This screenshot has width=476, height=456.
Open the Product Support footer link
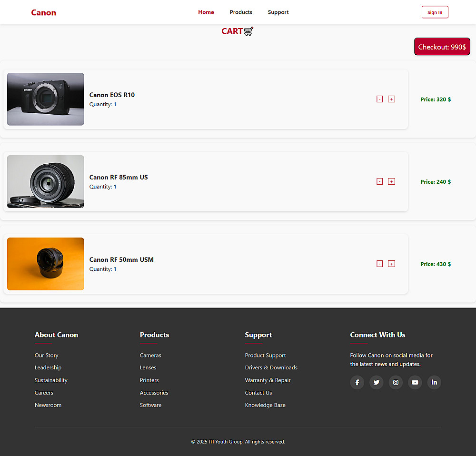point(265,355)
